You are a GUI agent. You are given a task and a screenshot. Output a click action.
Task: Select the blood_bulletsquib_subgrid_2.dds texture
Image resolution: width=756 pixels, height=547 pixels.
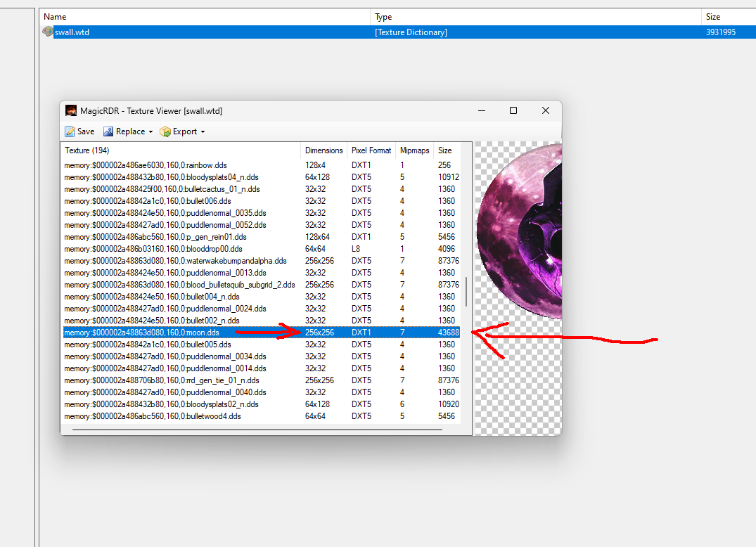pos(262,285)
